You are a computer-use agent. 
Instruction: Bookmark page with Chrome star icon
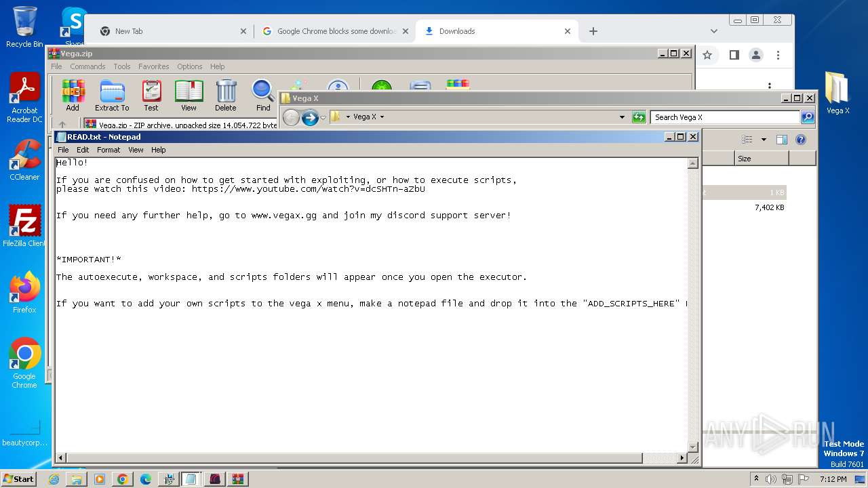707,55
